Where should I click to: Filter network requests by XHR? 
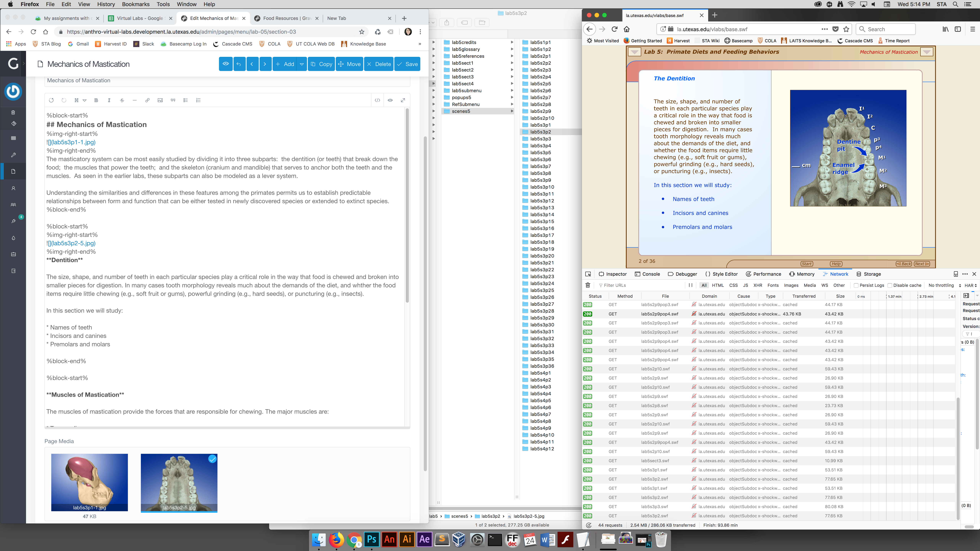click(x=758, y=285)
